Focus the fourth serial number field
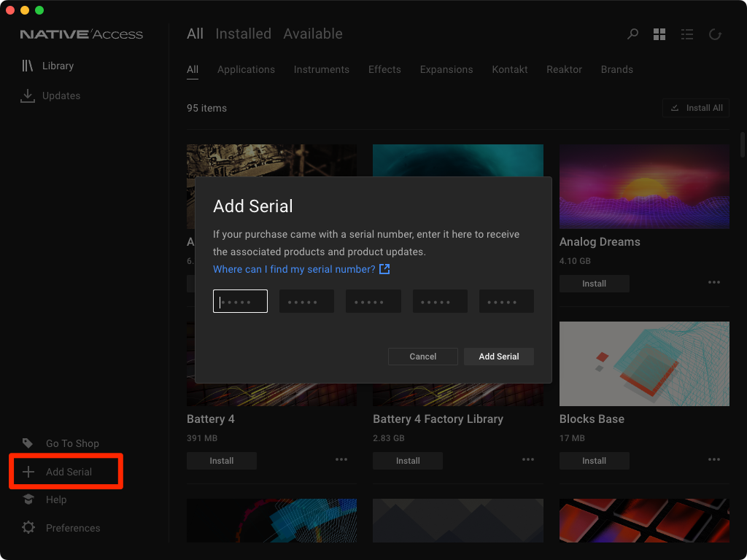The image size is (747, 560). [440, 301]
